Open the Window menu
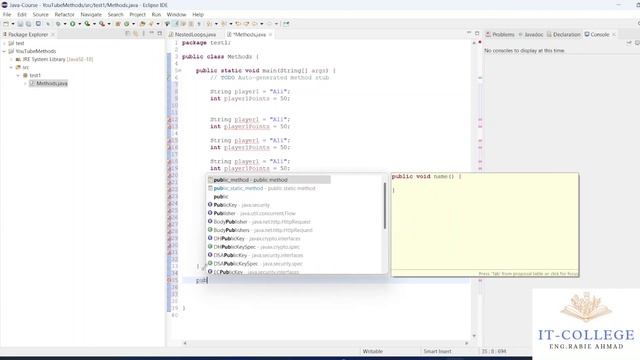The width and height of the screenshot is (640, 360). [176, 14]
